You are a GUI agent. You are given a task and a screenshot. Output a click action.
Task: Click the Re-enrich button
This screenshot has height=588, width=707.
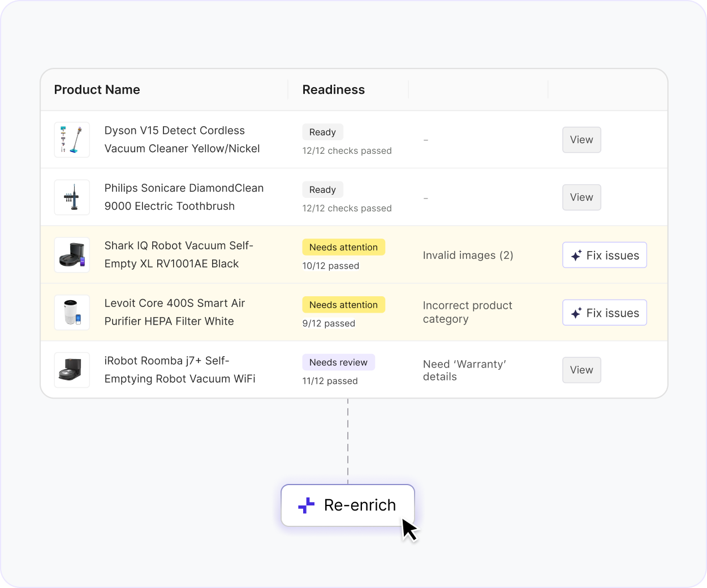click(x=348, y=505)
